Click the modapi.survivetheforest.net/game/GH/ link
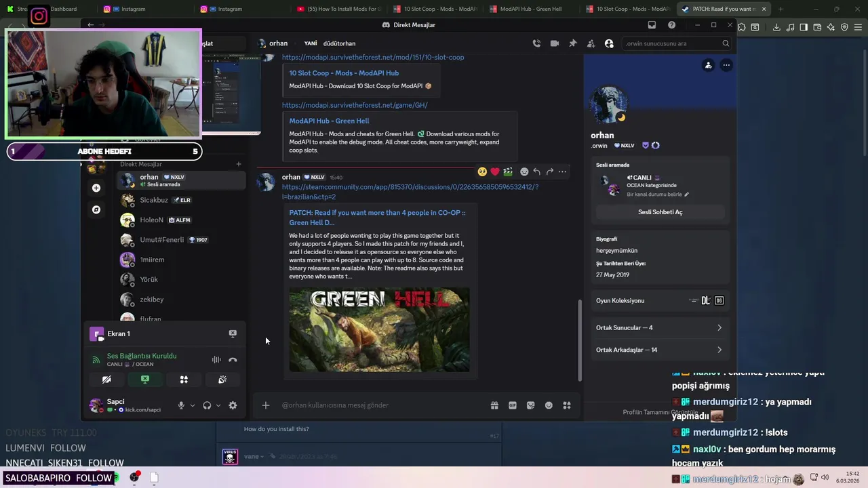The image size is (868, 488). (x=355, y=105)
